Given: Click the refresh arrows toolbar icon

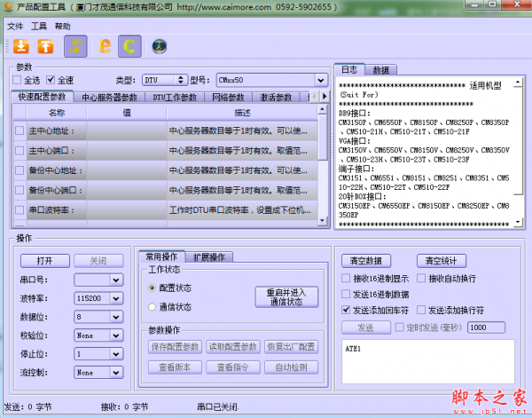Looking at the screenshot, I should (75, 46).
